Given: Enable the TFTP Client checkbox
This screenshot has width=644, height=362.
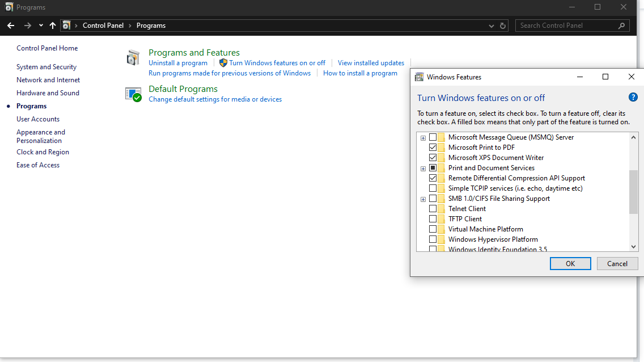Looking at the screenshot, I should (x=433, y=218).
